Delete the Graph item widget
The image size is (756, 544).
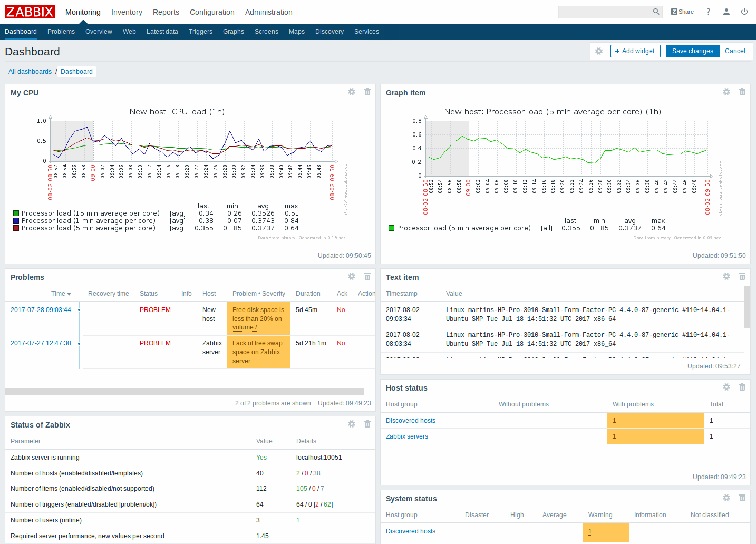[x=742, y=92]
